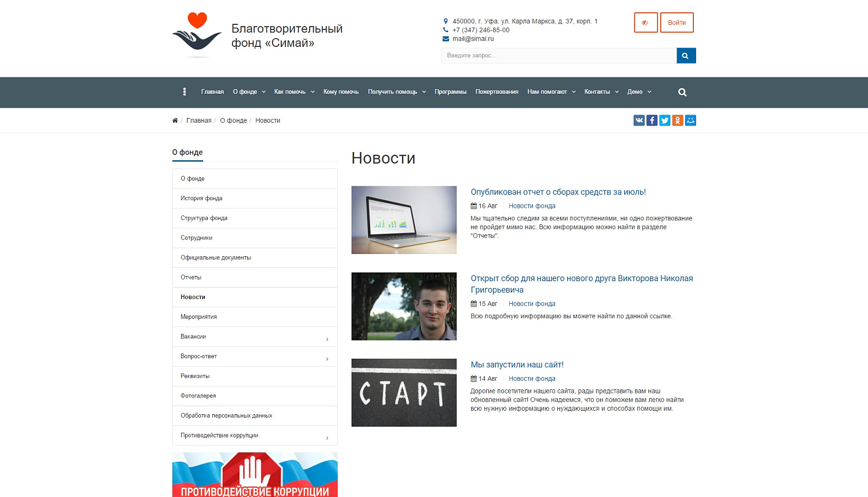Click the 'Войти' login button
Viewport: 868px width, 497px height.
(676, 23)
